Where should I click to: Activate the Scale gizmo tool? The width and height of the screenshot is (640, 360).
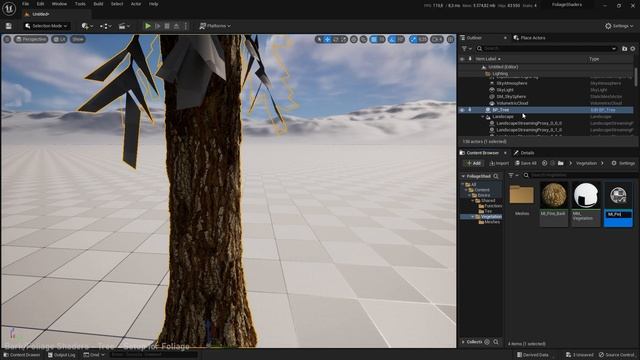(x=344, y=40)
